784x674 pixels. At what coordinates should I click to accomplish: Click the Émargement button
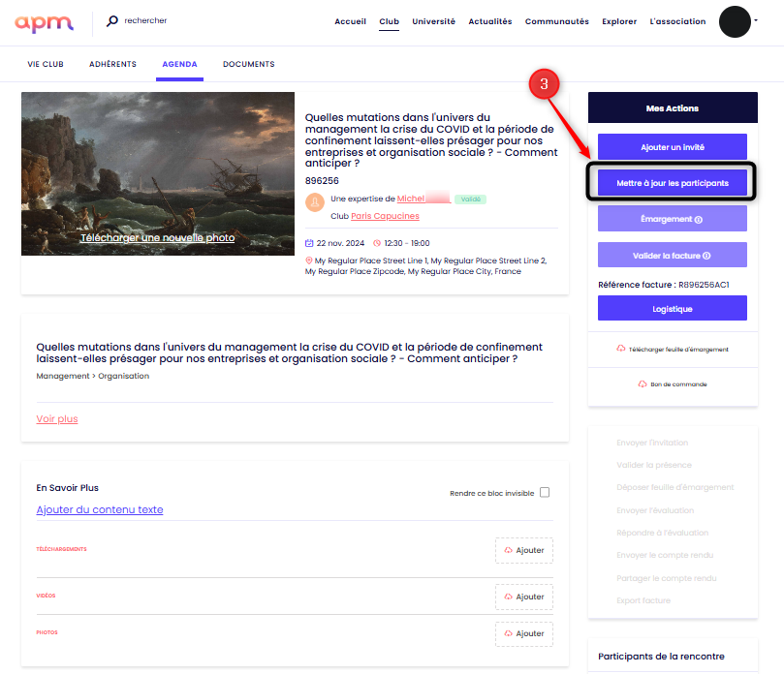click(x=672, y=219)
